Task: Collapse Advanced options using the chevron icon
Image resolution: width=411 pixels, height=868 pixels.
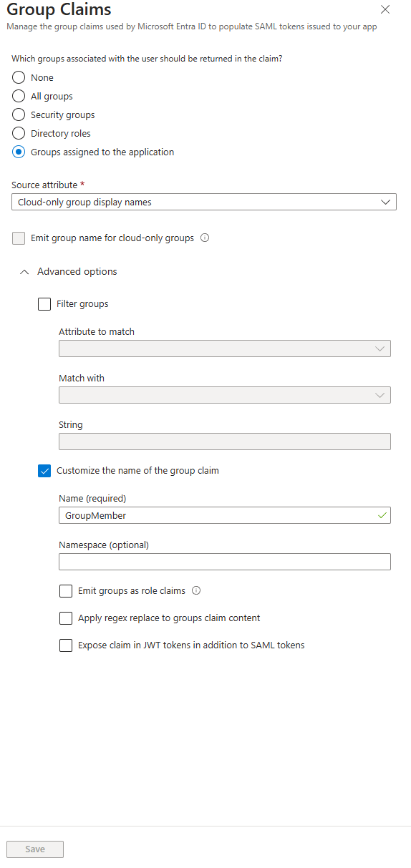Action: click(x=25, y=272)
